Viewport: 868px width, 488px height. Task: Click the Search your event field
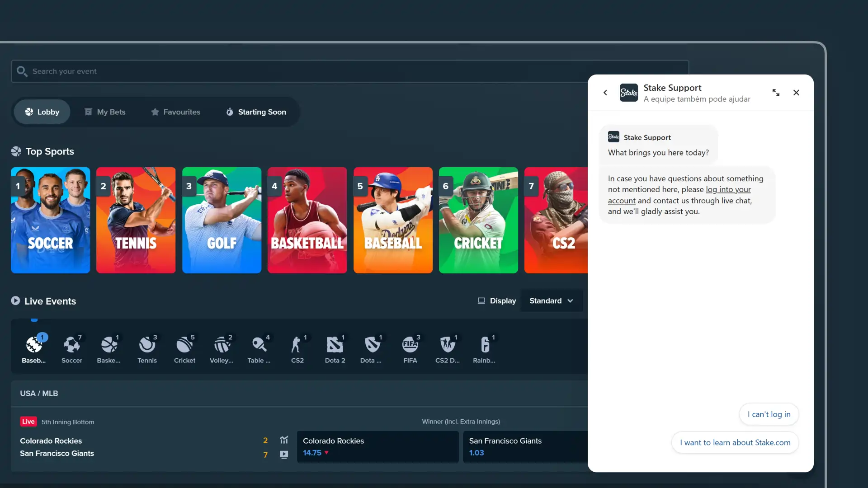tap(350, 71)
